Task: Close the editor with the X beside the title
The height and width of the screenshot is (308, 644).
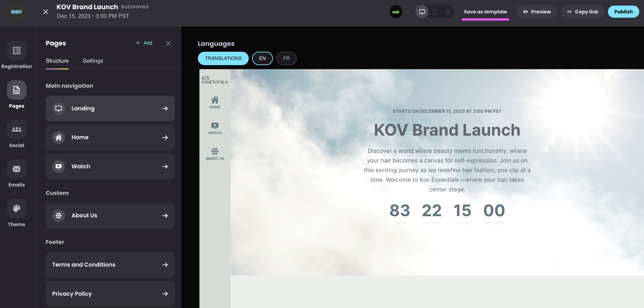Action: coord(45,12)
